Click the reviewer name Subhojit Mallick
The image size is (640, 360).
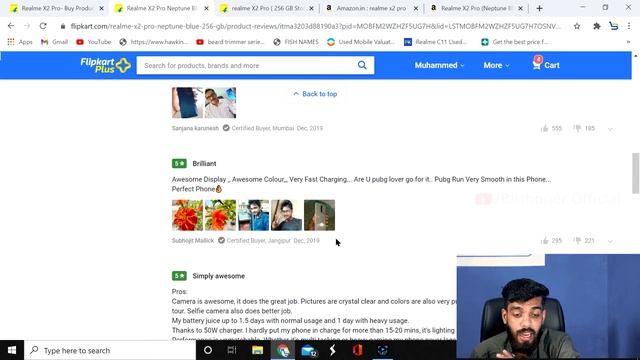pyautogui.click(x=193, y=241)
